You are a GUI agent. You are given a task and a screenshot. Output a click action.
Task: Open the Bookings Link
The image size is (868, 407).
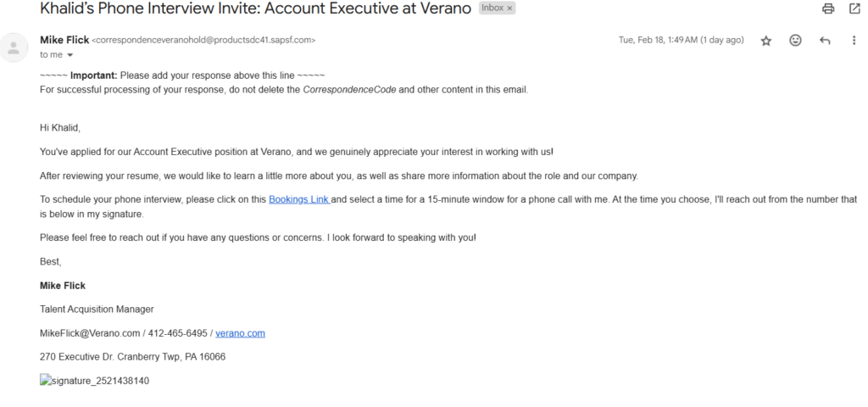(299, 199)
